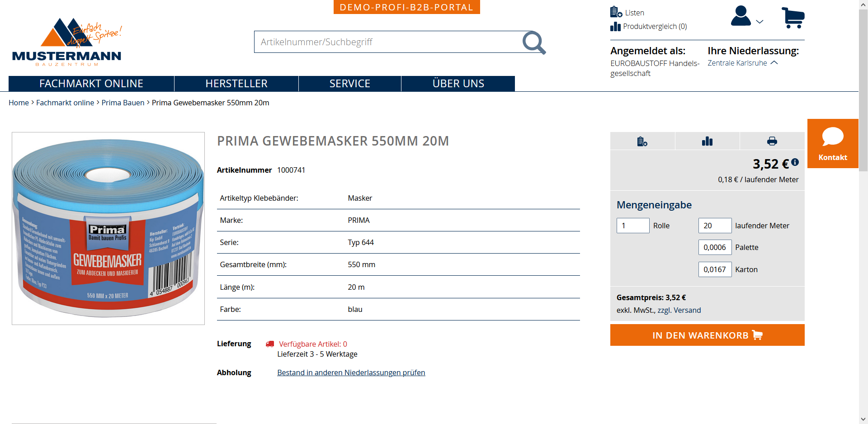Expand the account dropdown chevron
Viewport: 868px width, 424px height.
760,22
